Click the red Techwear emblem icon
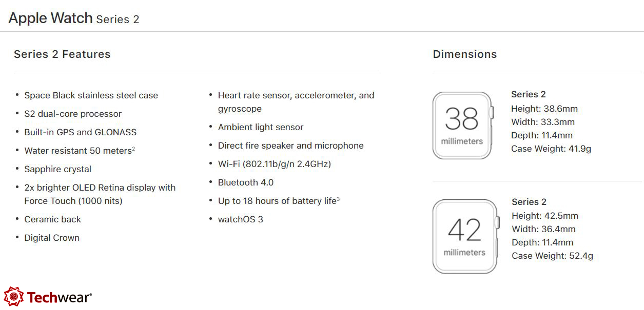 [x=13, y=297]
